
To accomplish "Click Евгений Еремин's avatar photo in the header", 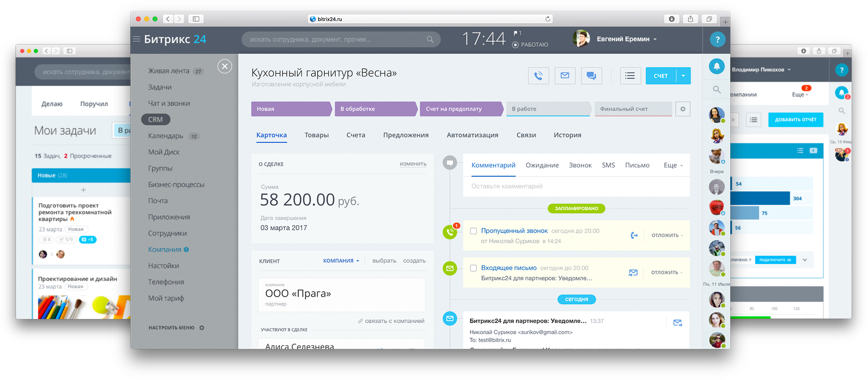I will [x=581, y=39].
